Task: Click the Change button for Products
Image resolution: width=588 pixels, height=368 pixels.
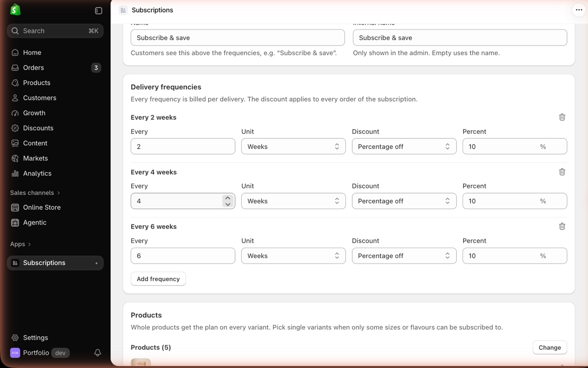Action: tap(550, 347)
